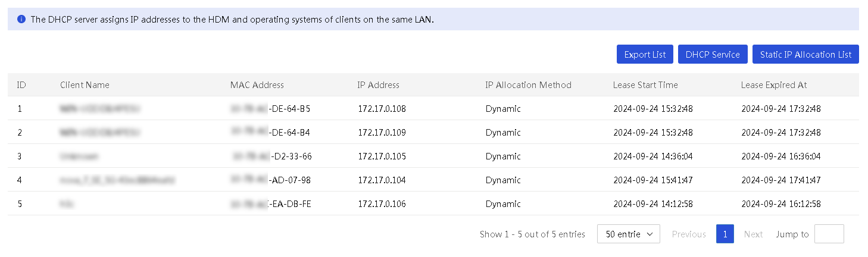Click MAC address ending -DE-64-B4

tap(270, 133)
